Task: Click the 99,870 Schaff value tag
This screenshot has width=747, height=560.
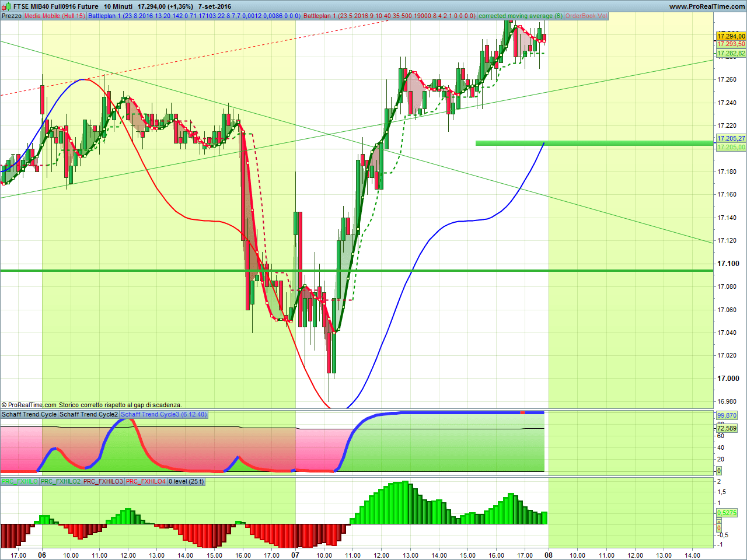Action: [727, 415]
